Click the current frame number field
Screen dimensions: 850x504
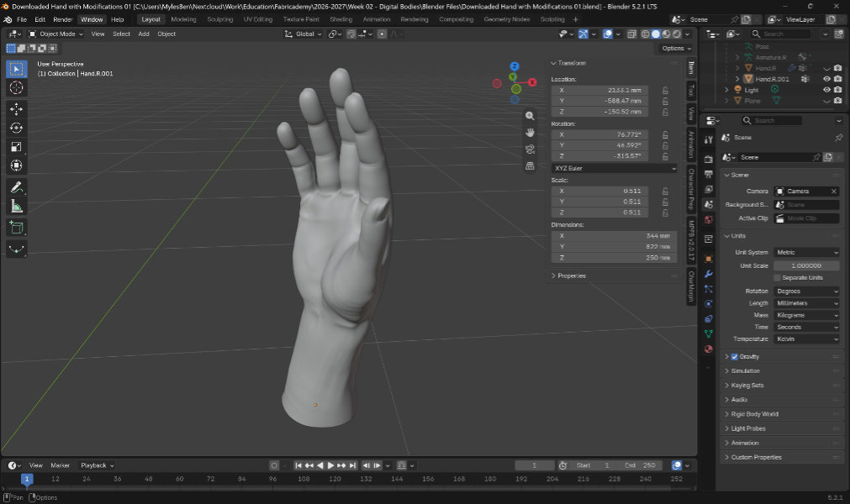(535, 465)
